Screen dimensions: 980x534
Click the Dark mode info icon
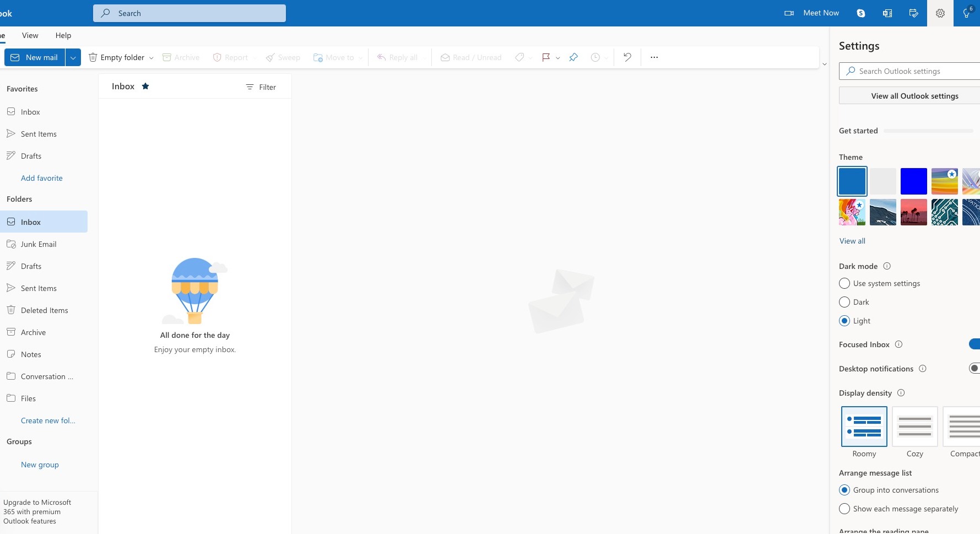(887, 266)
